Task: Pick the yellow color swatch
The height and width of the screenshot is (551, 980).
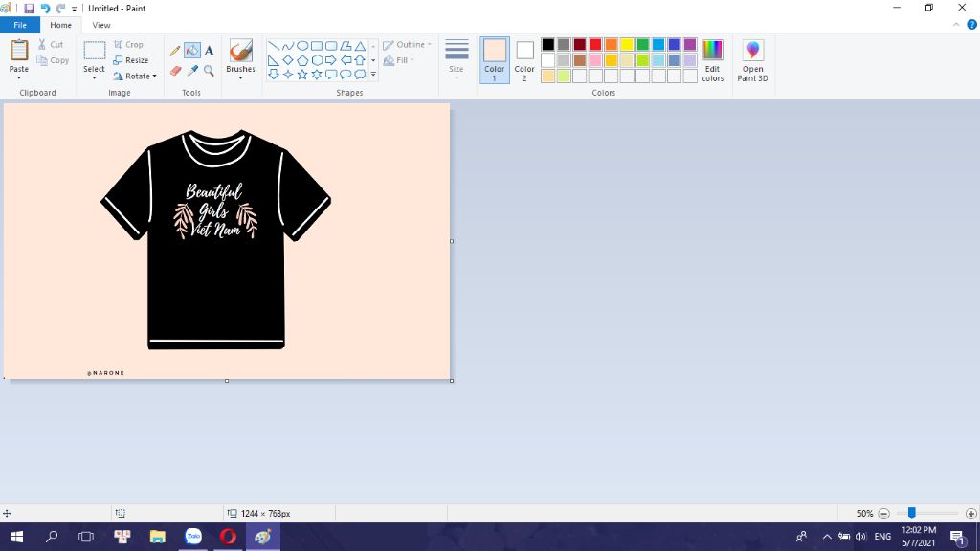Action: pyautogui.click(x=627, y=44)
